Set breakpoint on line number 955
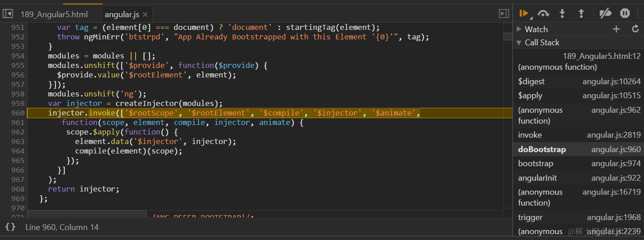The width and height of the screenshot is (644, 240). click(18, 65)
